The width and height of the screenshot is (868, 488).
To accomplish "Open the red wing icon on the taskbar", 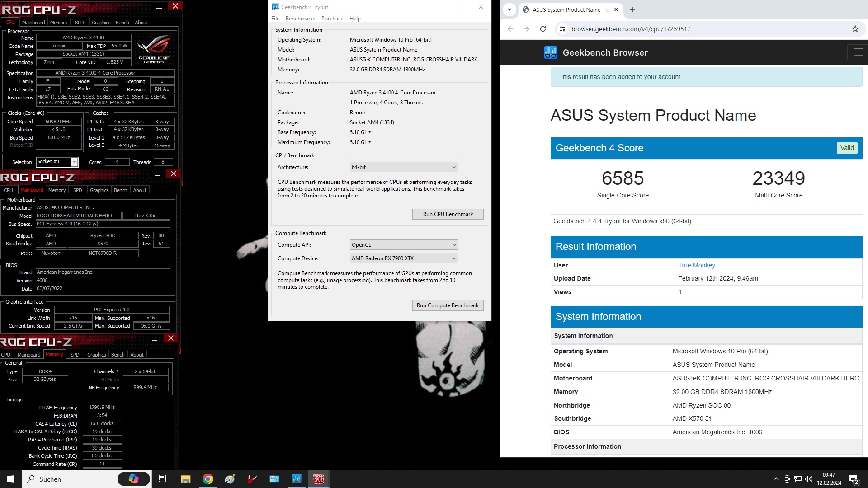I will coord(252,479).
